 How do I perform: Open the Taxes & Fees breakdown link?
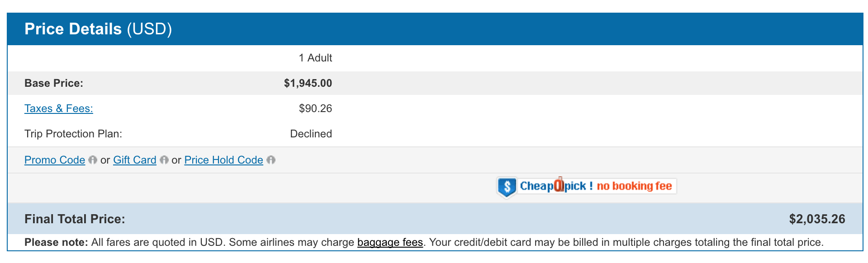click(59, 108)
